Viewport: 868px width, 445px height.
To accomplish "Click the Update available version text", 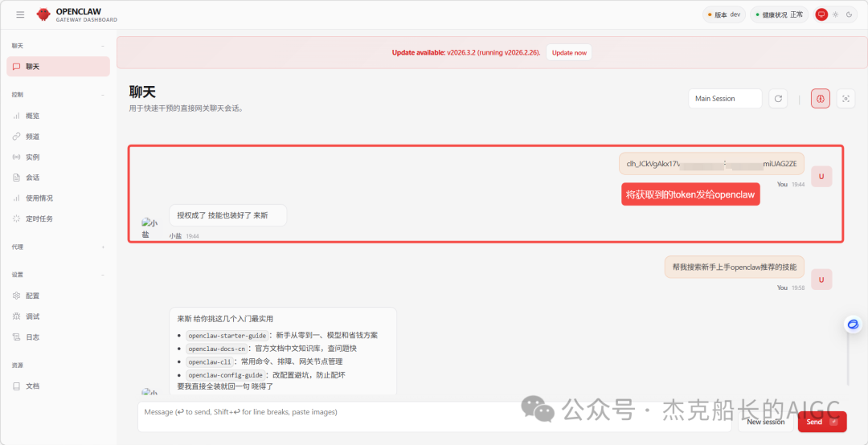I will click(x=466, y=52).
